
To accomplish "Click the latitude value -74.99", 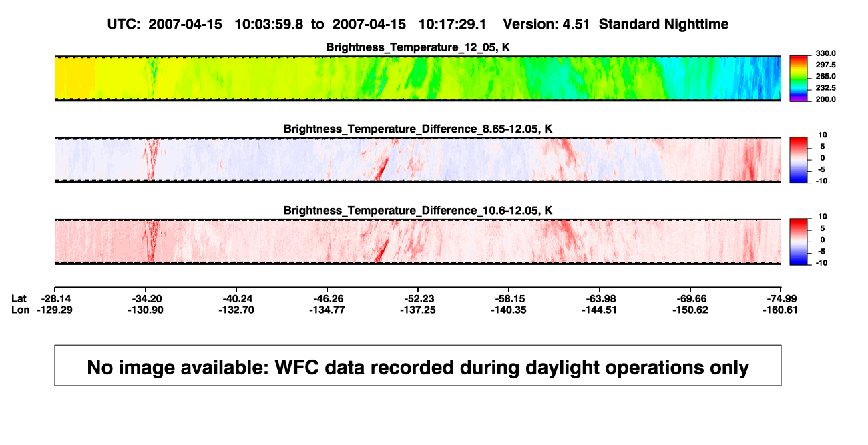I will 782,298.
